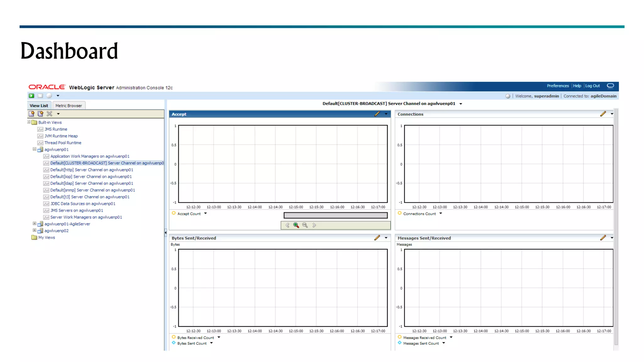This screenshot has width=644, height=362.
Task: Collapse the Built-in Views folder
Action: (x=29, y=122)
